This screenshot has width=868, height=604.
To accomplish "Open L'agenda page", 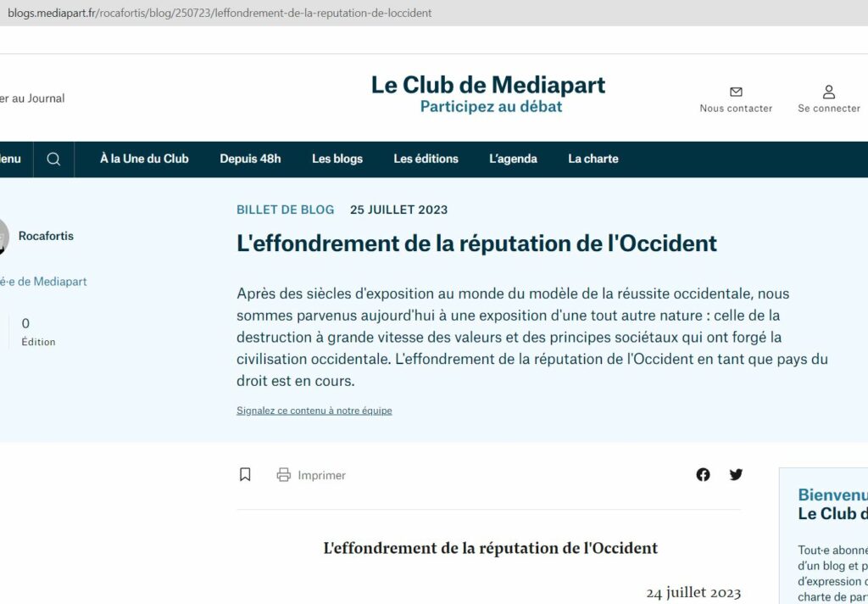I will pyautogui.click(x=513, y=159).
